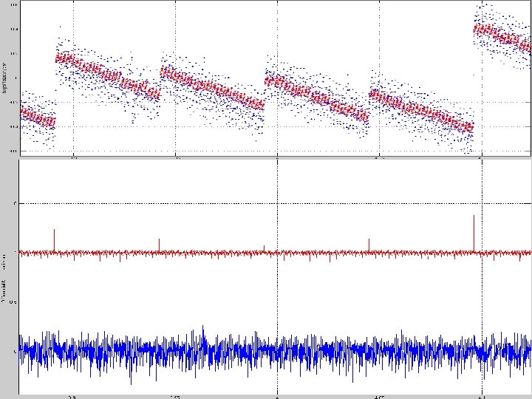This screenshot has height=399, width=532.
Task: Click the rotated y-axis label of the lower trace plot
Action: [4, 279]
